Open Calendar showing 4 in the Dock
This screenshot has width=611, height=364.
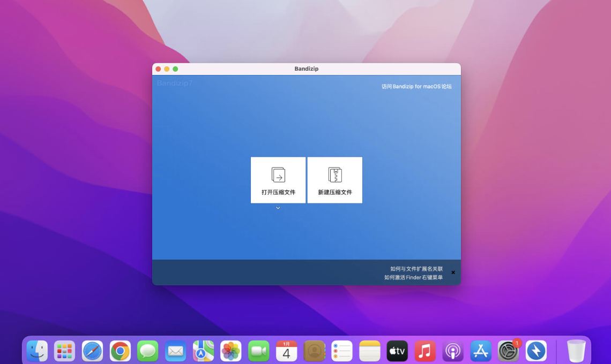286,351
